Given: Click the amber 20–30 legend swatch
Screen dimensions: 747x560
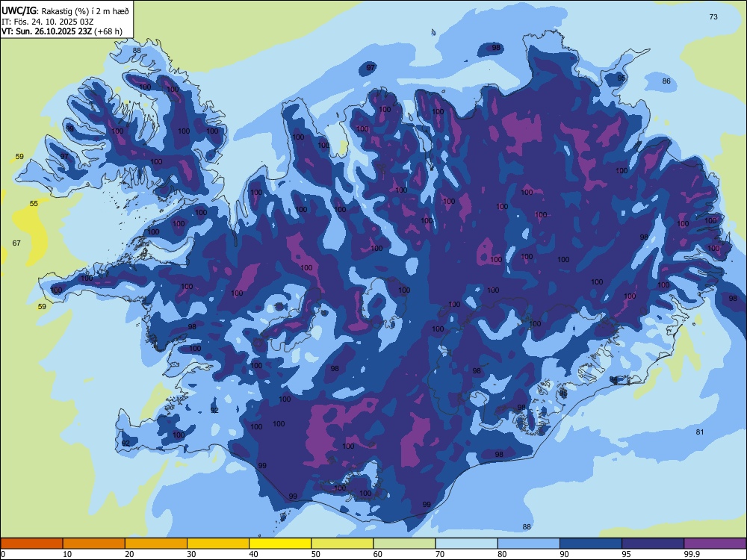Looking at the screenshot, I should click(156, 544).
